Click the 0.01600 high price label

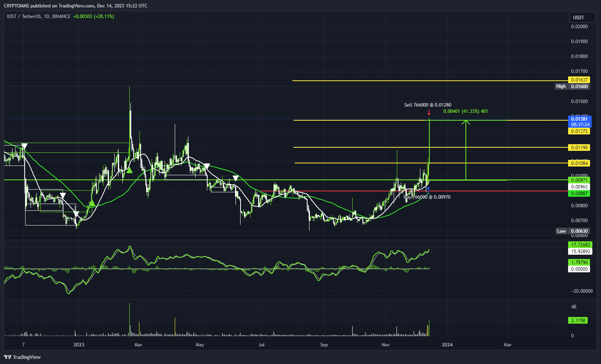(x=579, y=86)
